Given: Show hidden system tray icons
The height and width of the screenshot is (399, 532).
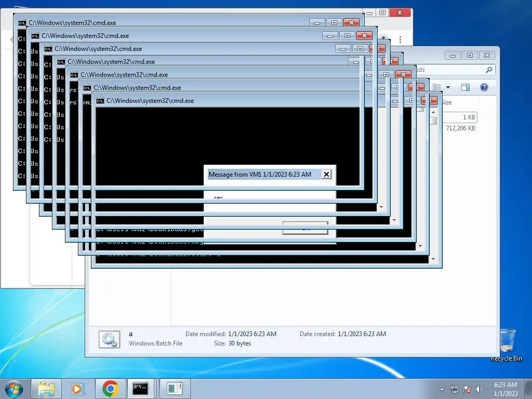Looking at the screenshot, I should tap(442, 389).
